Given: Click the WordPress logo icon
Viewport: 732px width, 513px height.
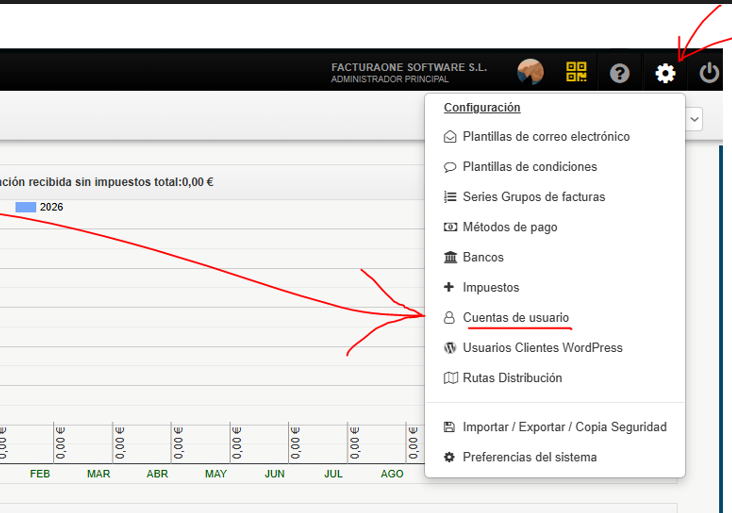Looking at the screenshot, I should [450, 348].
